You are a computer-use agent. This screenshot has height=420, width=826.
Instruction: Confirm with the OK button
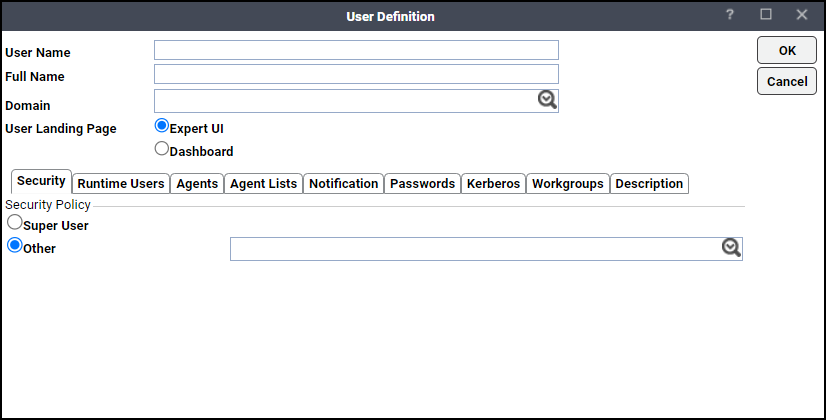[787, 51]
